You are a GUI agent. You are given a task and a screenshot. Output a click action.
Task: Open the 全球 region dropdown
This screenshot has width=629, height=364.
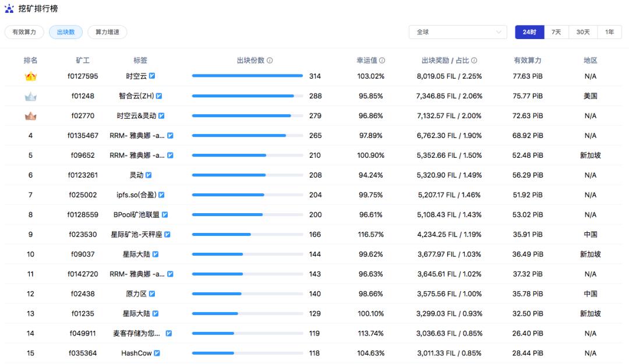pos(457,32)
